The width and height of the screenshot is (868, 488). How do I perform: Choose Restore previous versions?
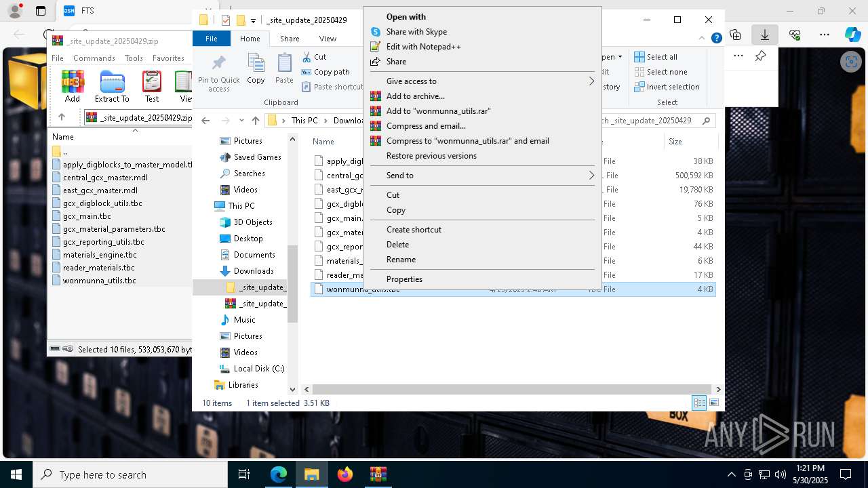[x=482, y=156]
